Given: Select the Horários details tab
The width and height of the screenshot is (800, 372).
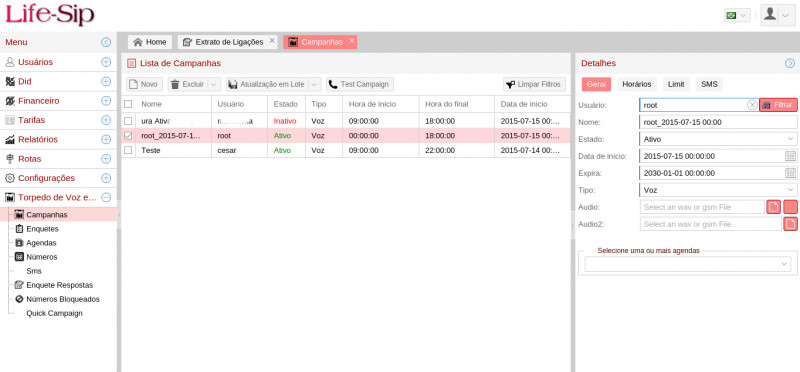Looking at the screenshot, I should click(637, 84).
